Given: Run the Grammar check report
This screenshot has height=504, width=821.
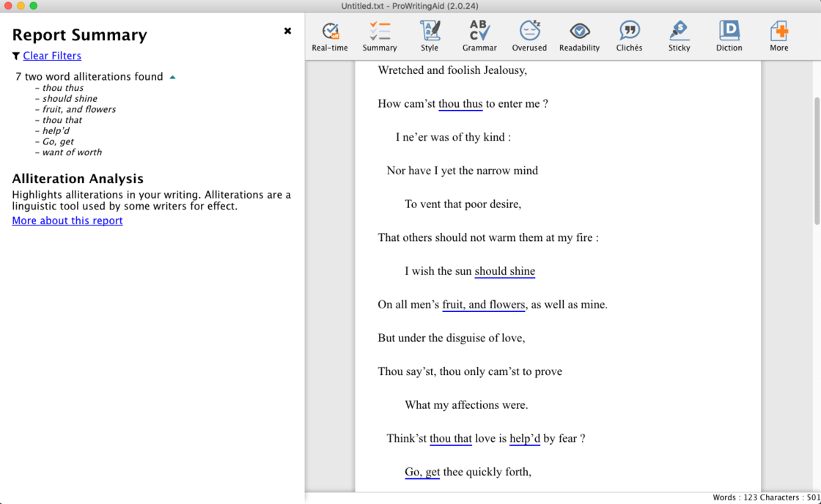Looking at the screenshot, I should (x=479, y=36).
